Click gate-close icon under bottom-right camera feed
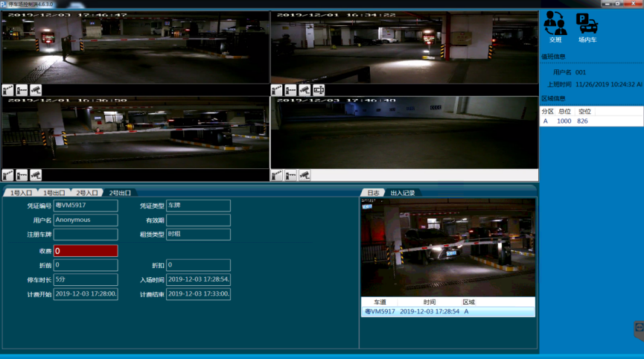 point(290,175)
